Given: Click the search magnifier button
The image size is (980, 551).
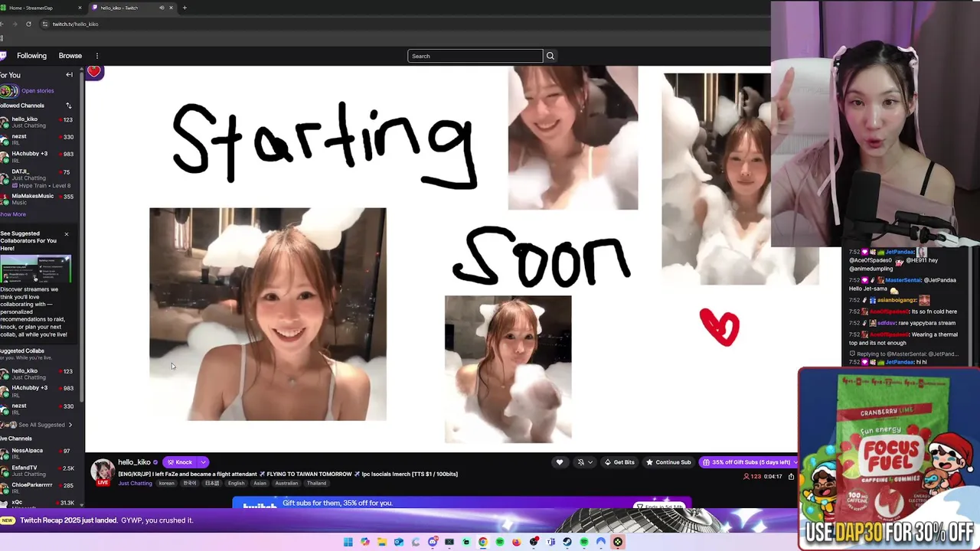Looking at the screenshot, I should pyautogui.click(x=550, y=56).
